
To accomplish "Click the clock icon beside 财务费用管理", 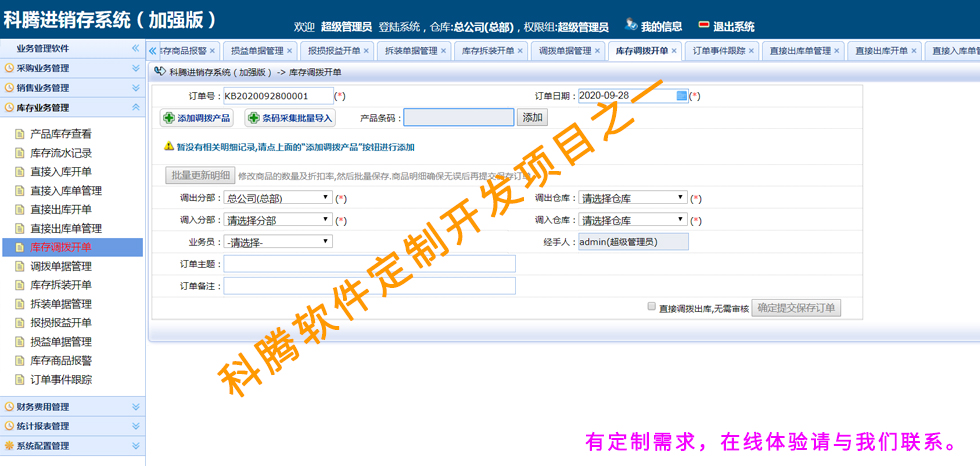I will (9, 407).
